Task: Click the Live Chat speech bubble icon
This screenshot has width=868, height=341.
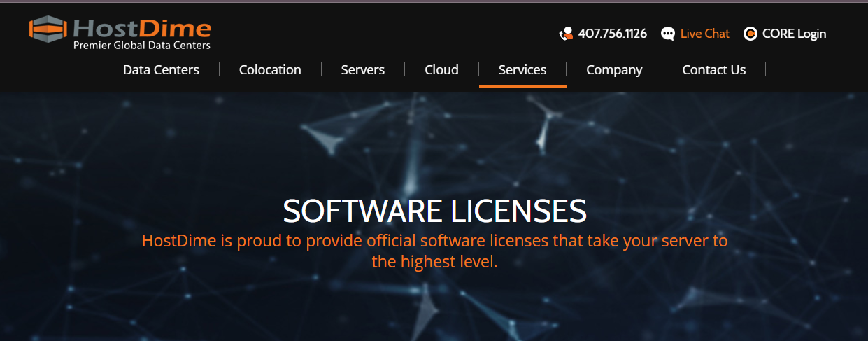Action: click(x=668, y=34)
